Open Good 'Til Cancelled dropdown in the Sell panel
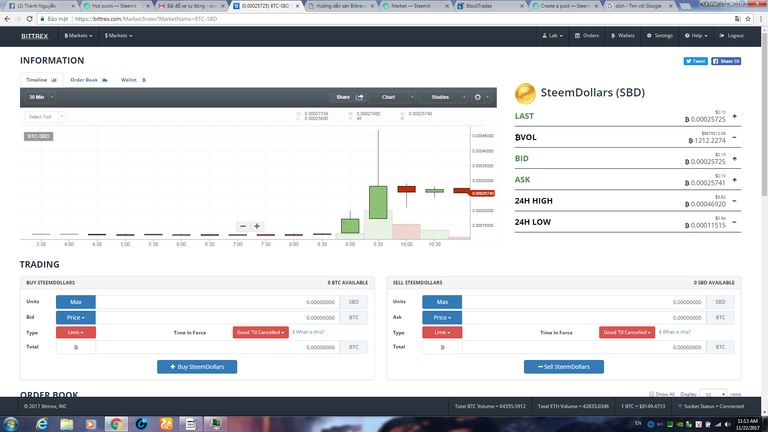Image resolution: width=768 pixels, height=432 pixels. pos(627,333)
